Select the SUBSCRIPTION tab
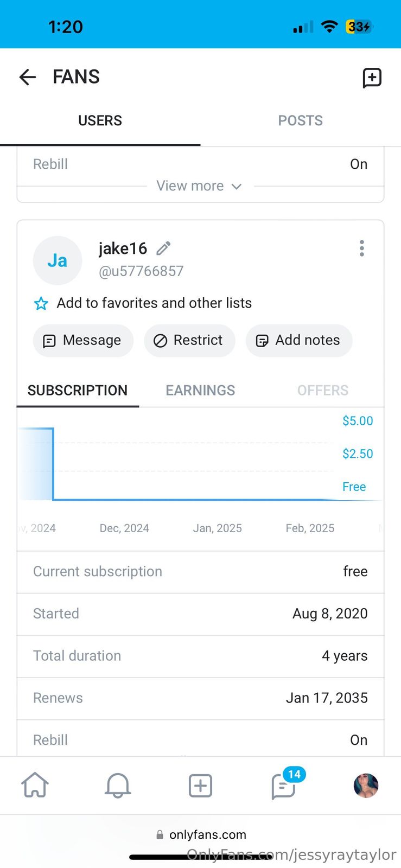Viewport: 401px width, 868px height. click(x=78, y=390)
